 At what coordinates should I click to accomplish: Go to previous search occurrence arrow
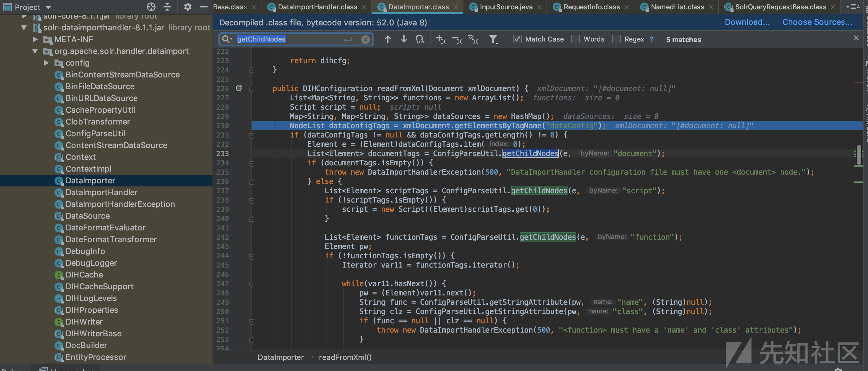click(388, 39)
